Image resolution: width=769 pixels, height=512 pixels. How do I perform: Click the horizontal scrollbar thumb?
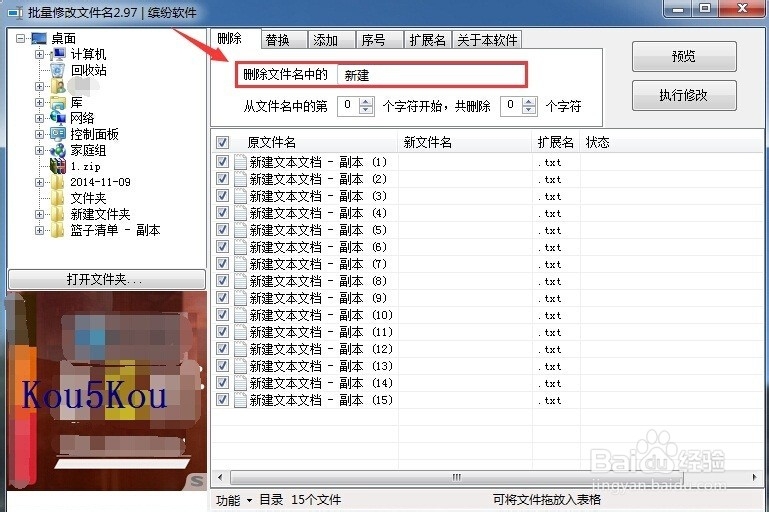[457, 477]
